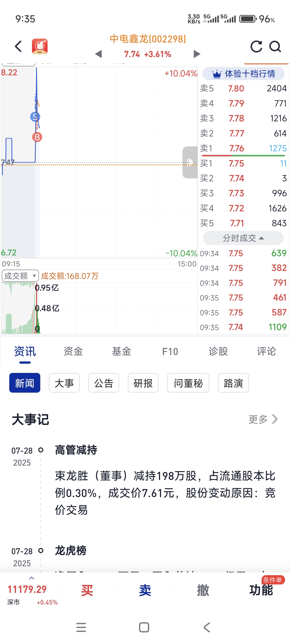Viewport: 290px width, 644px height.
Task: Switch to the 资金 tab
Action: coord(73,351)
